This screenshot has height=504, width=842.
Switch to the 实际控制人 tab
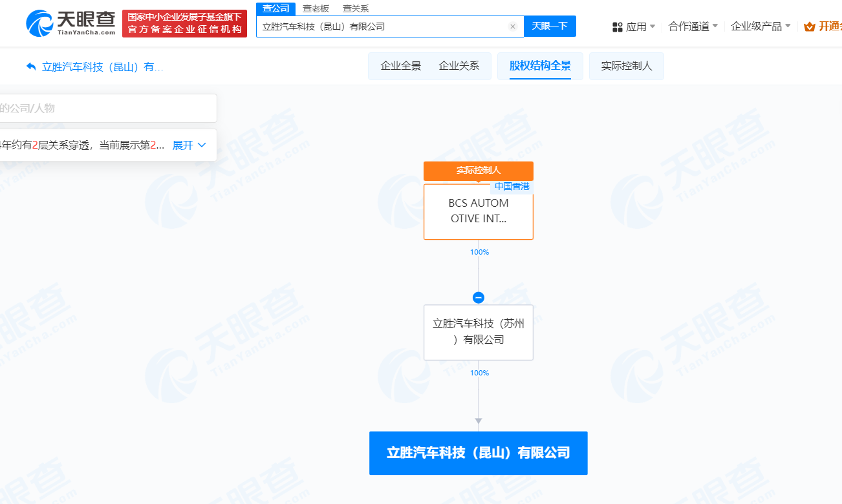627,66
